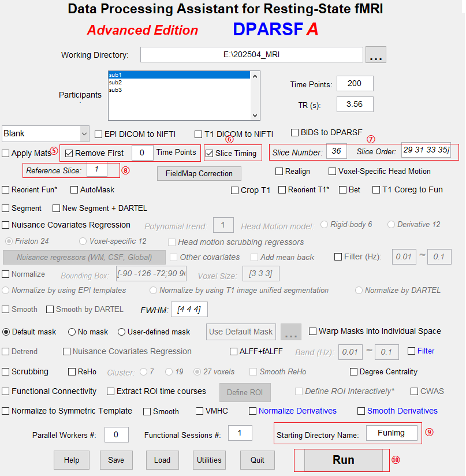Select sub2 in Participants list

179,83
